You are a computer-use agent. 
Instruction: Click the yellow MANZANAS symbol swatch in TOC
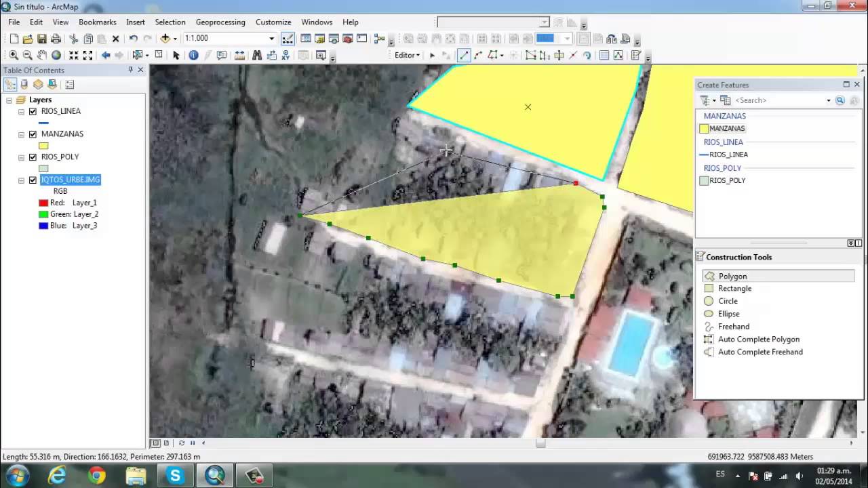coord(43,146)
